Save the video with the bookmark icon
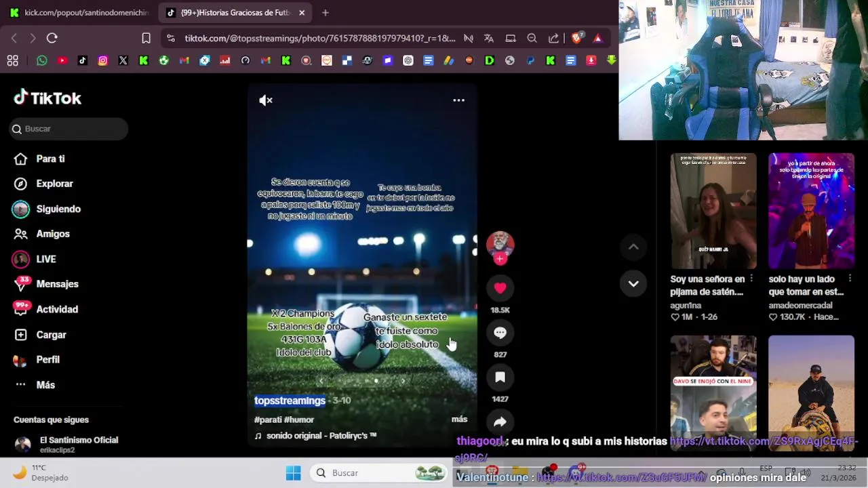Image resolution: width=868 pixels, height=488 pixels. click(x=500, y=378)
